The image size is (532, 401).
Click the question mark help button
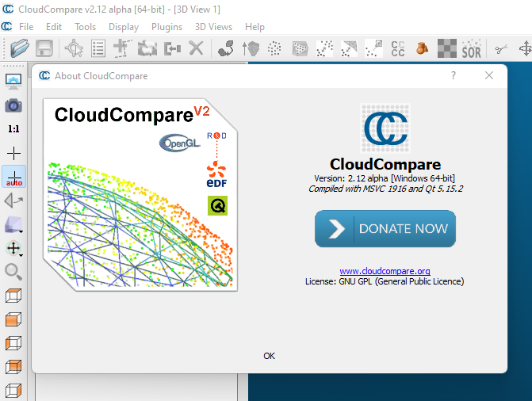(454, 75)
